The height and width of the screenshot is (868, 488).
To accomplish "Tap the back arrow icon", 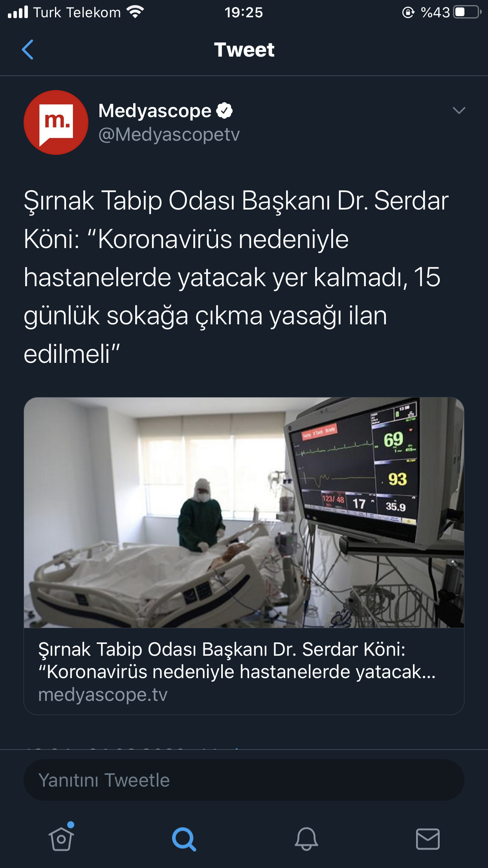I will pos(28,50).
